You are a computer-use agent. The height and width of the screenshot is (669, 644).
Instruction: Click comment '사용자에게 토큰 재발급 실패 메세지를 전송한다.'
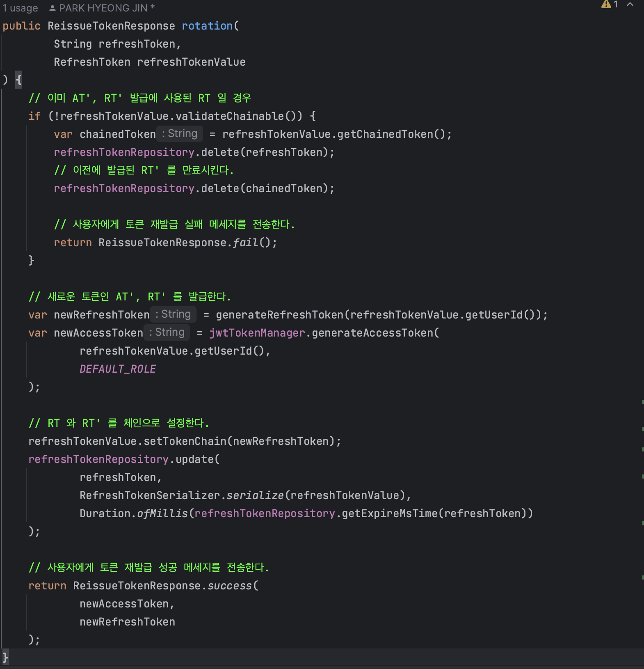coord(174,225)
